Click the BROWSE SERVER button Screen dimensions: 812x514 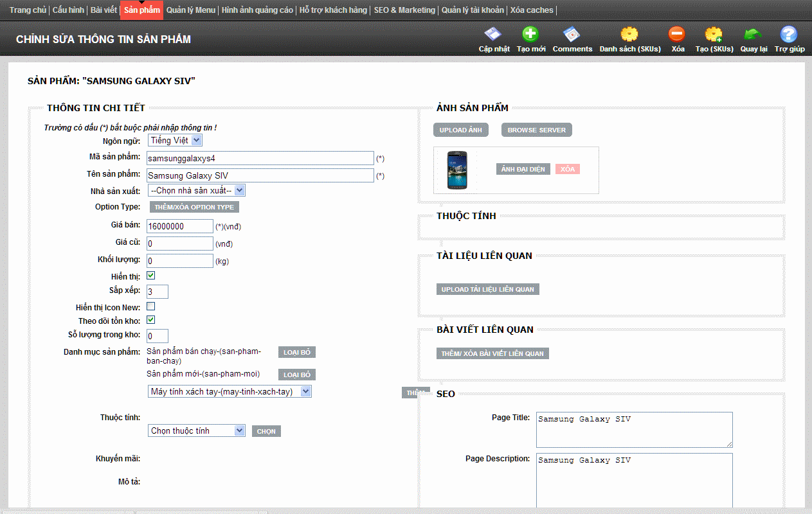[537, 130]
